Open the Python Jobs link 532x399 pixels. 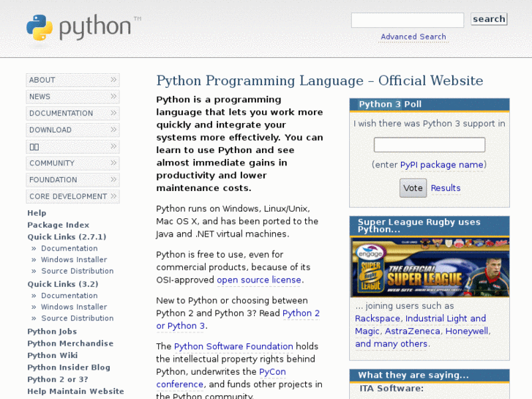(52, 332)
